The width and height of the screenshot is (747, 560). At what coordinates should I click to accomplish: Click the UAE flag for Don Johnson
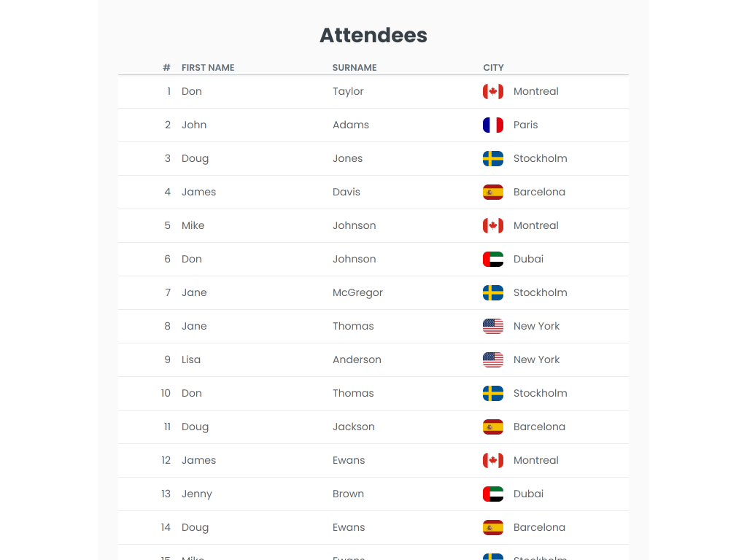click(492, 259)
